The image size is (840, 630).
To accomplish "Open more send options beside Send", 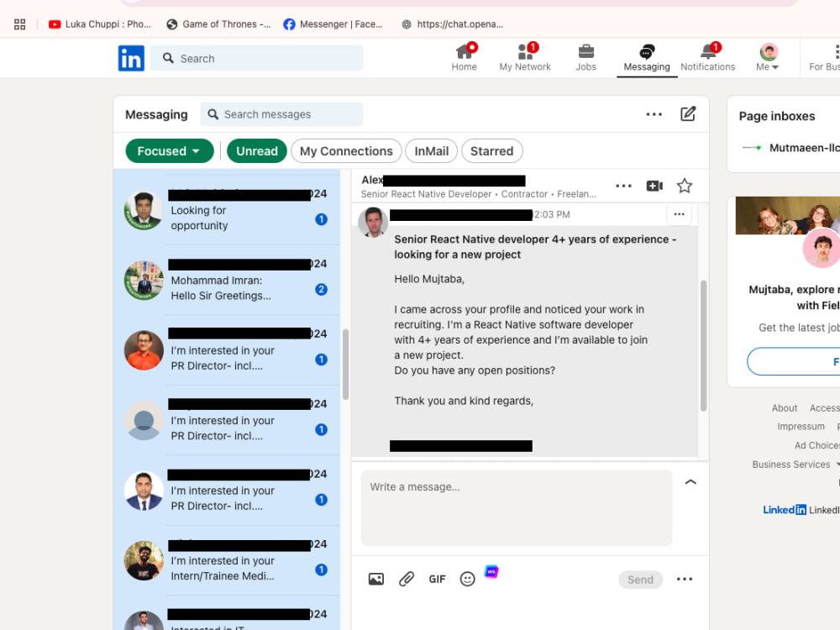I will click(x=685, y=579).
